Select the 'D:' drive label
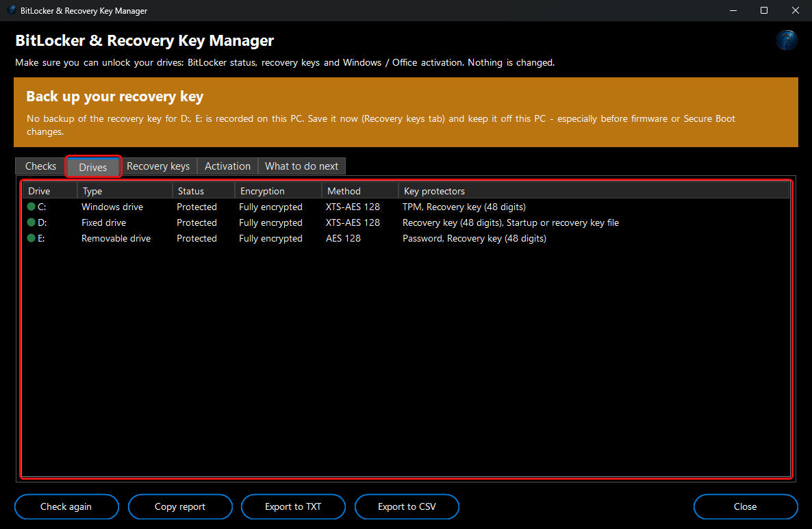The image size is (812, 529). (42, 222)
